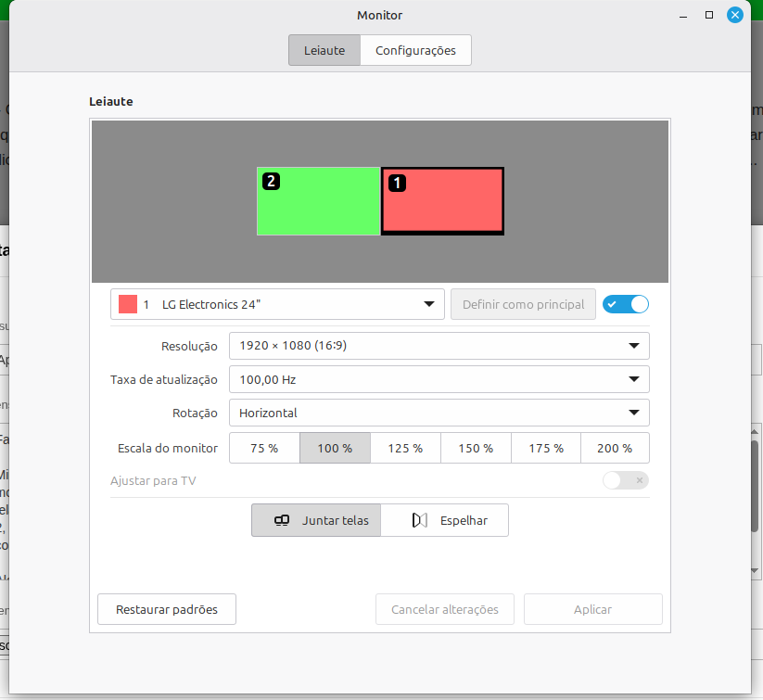Maximize the Monitor window
763x700 pixels.
(x=709, y=16)
